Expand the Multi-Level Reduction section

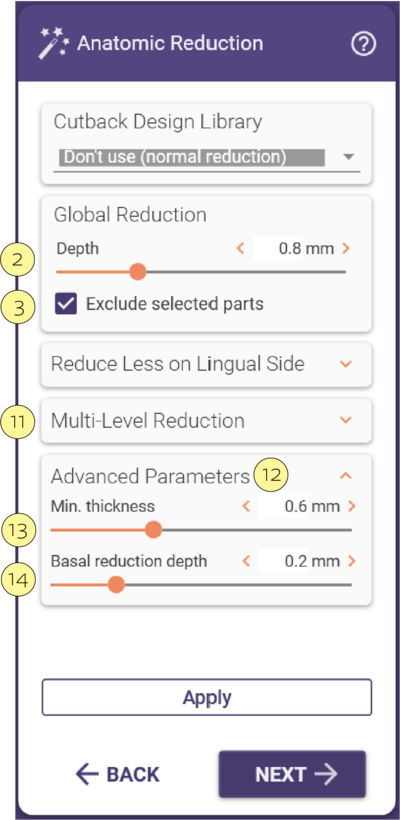[207, 420]
